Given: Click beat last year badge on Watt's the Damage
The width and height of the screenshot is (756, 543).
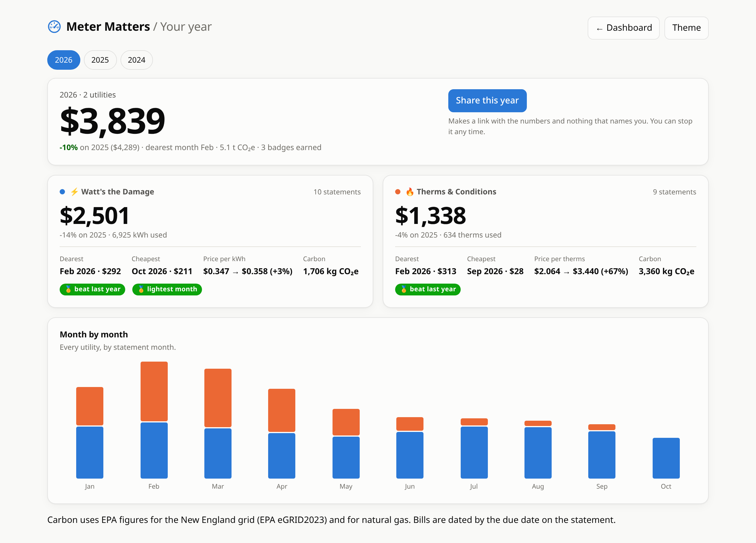Looking at the screenshot, I should (92, 289).
